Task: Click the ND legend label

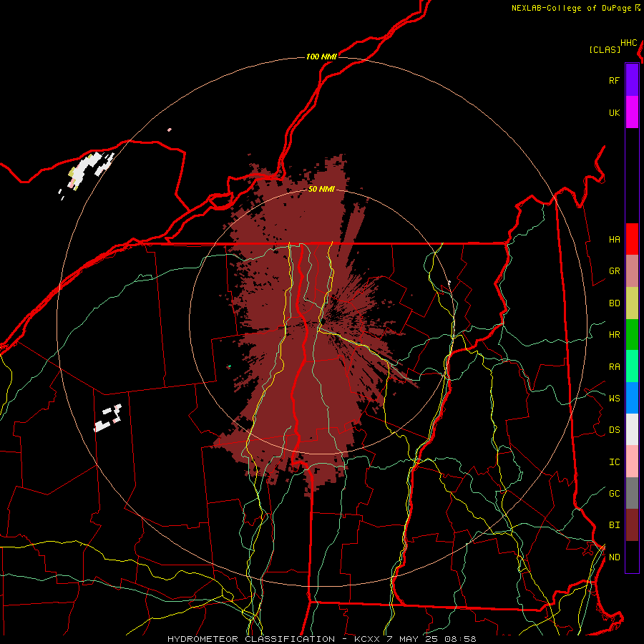Action: [x=614, y=557]
